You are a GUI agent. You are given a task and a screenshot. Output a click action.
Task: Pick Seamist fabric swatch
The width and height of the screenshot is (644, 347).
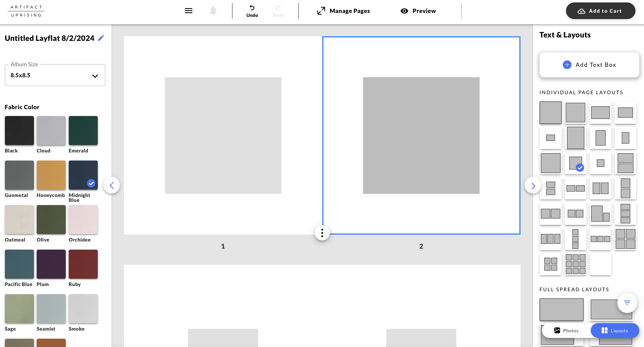(x=51, y=309)
